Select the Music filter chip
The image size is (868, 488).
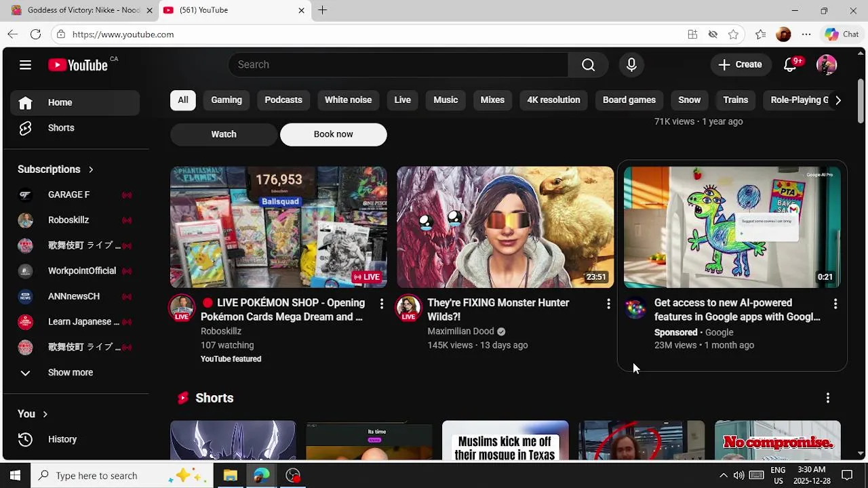(x=446, y=100)
